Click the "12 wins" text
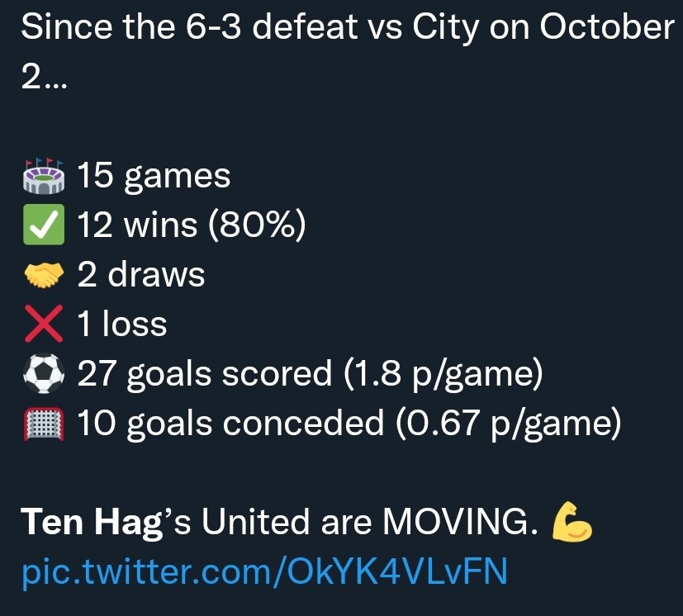683x616 pixels. [x=137, y=225]
